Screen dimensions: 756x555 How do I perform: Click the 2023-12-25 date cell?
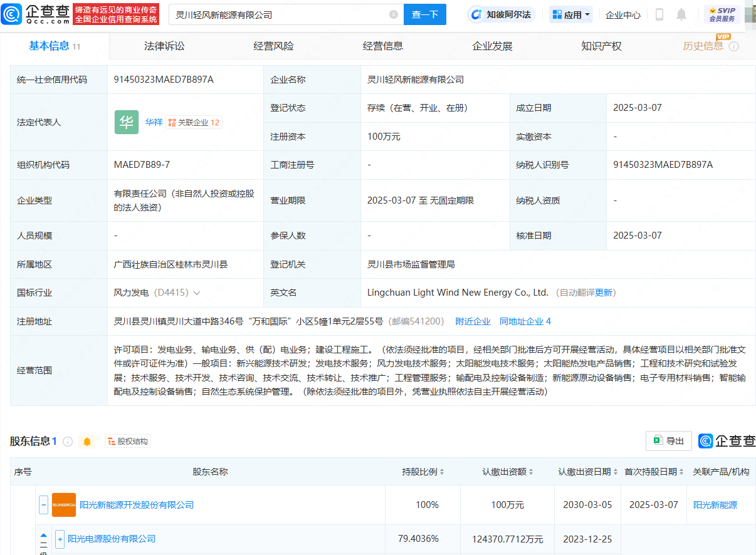pyautogui.click(x=587, y=539)
